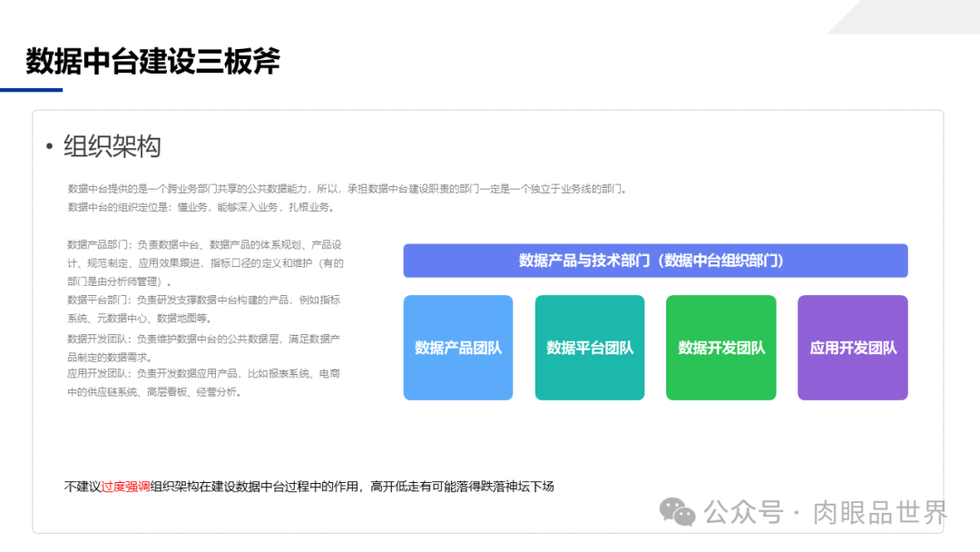Click paragraph starting 数据平台部门：负责研发
The height and width of the screenshot is (552, 980).
point(204,309)
